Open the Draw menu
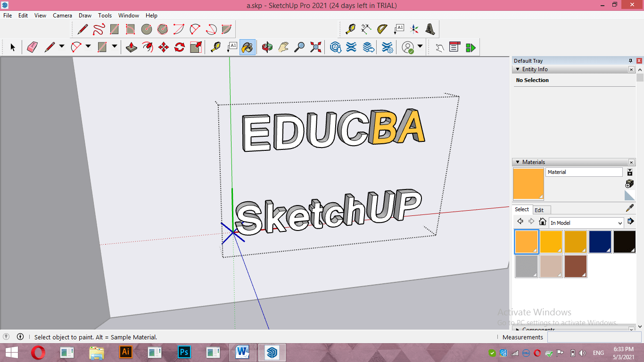 85,16
